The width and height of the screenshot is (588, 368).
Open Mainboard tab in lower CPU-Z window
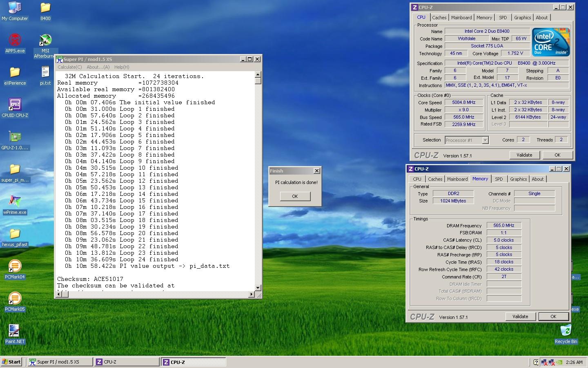(457, 179)
